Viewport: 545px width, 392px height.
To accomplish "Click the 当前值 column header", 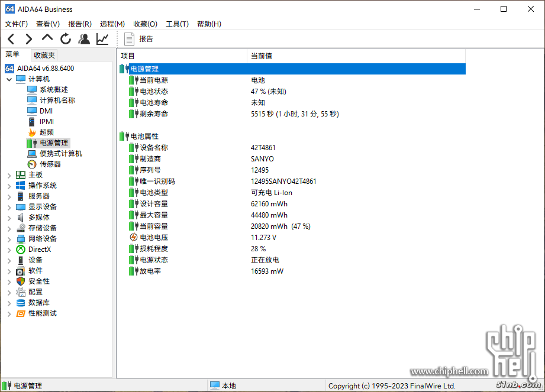I will point(261,56).
